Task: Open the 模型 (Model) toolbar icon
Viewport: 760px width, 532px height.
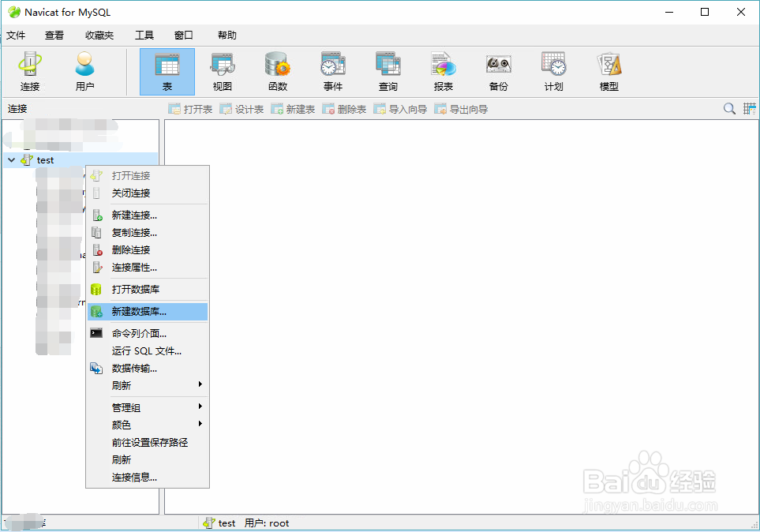Action: pyautogui.click(x=609, y=72)
